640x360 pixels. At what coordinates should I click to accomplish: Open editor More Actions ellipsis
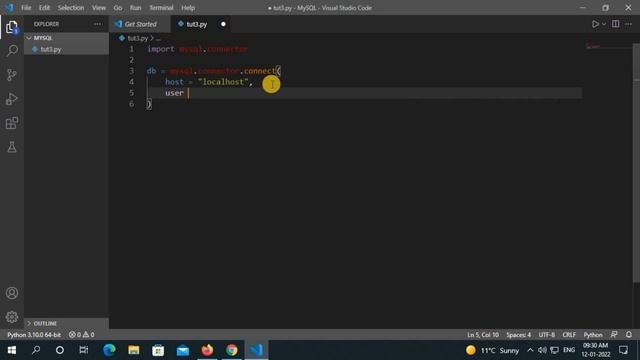(x=628, y=24)
